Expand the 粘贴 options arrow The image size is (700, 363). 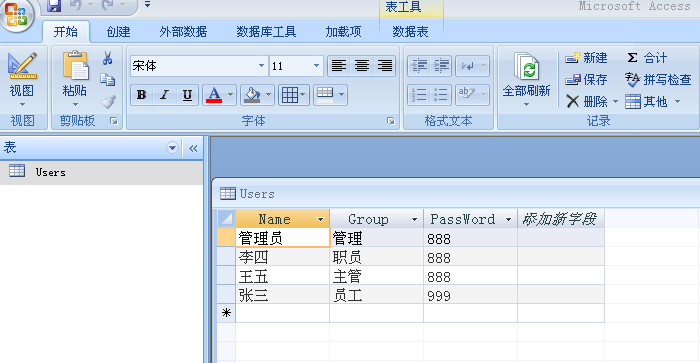pyautogui.click(x=75, y=105)
